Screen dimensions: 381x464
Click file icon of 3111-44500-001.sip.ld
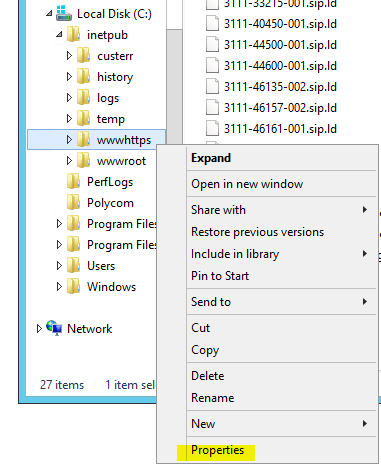click(212, 45)
